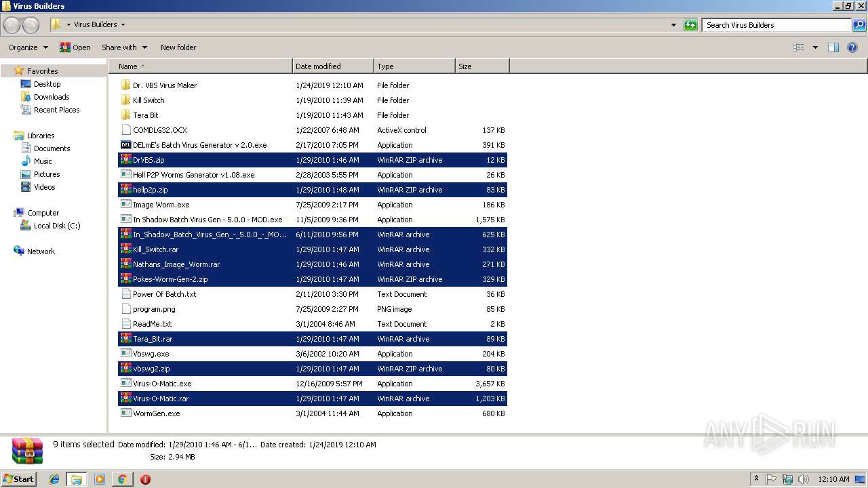Image resolution: width=868 pixels, height=488 pixels.
Task: Click the WormGen.exe application icon
Action: (125, 413)
